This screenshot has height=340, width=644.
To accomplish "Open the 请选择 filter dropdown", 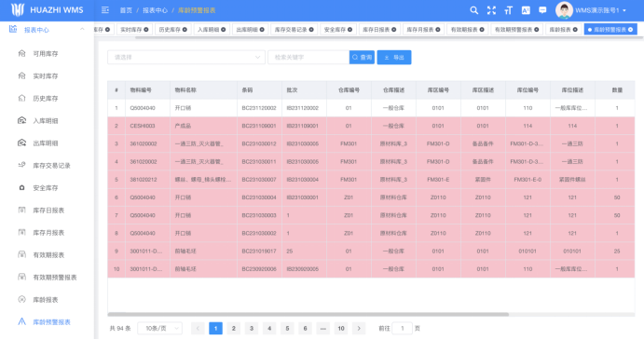I will click(186, 58).
